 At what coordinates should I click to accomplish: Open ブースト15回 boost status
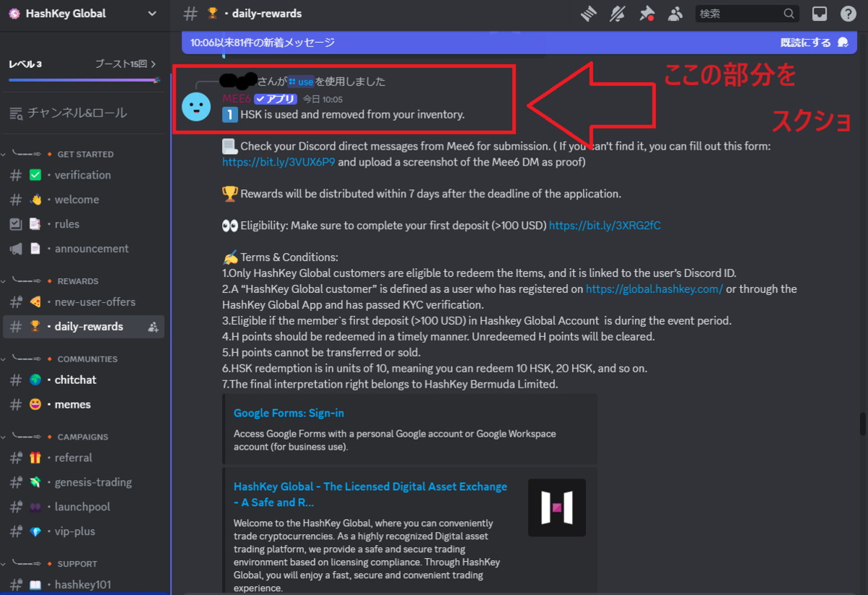coord(126,64)
